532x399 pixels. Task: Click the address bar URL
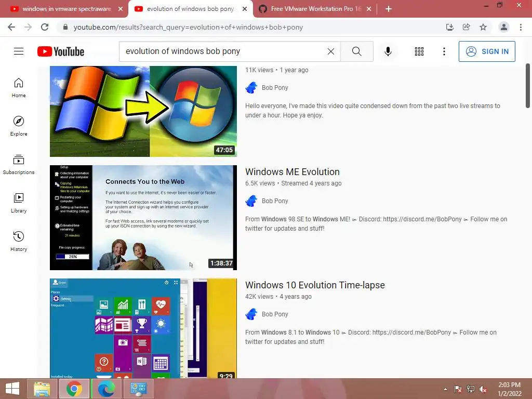(x=188, y=27)
